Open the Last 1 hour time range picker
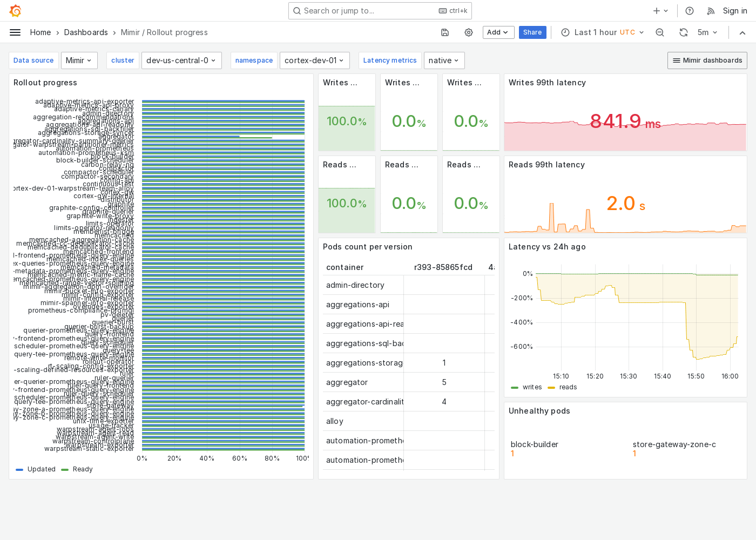This screenshot has width=756, height=540. point(603,32)
